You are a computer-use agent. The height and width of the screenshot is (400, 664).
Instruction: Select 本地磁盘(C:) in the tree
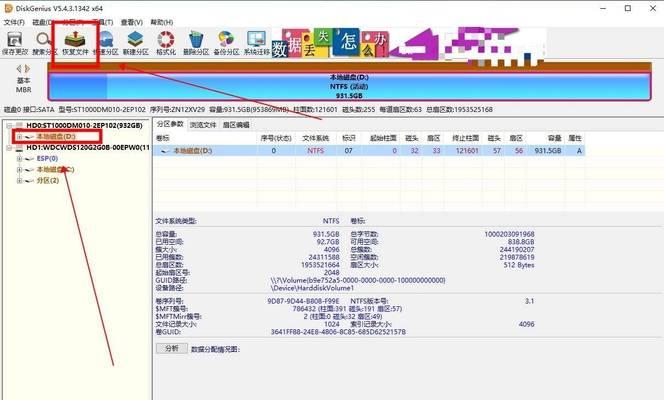(55, 170)
